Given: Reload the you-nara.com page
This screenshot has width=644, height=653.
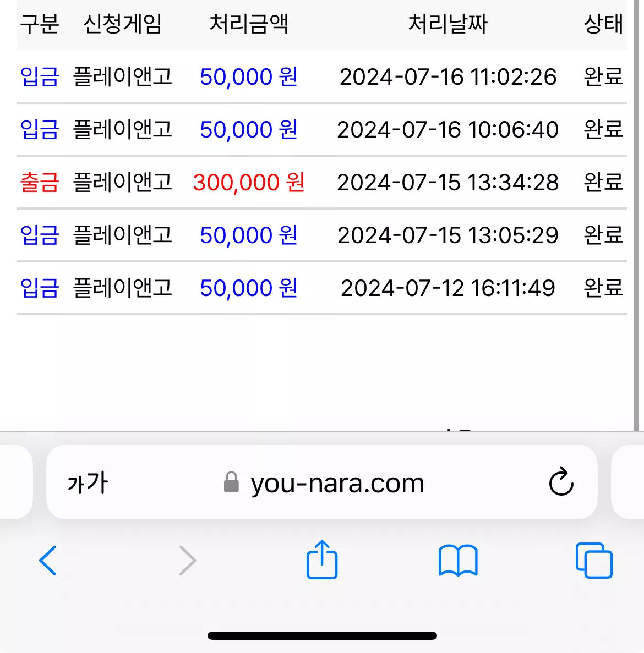Looking at the screenshot, I should click(561, 482).
